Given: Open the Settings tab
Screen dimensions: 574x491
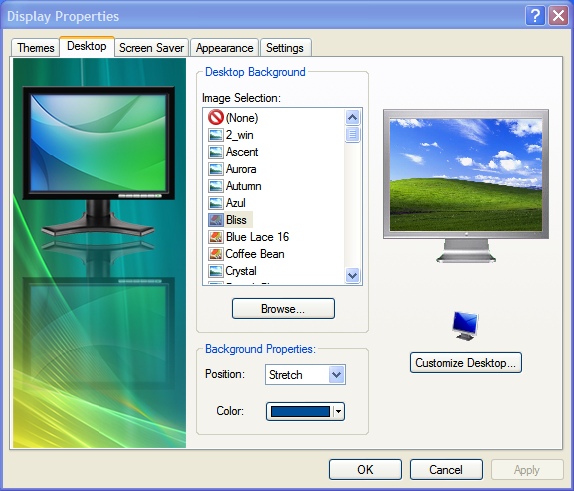Looking at the screenshot, I should (x=285, y=48).
